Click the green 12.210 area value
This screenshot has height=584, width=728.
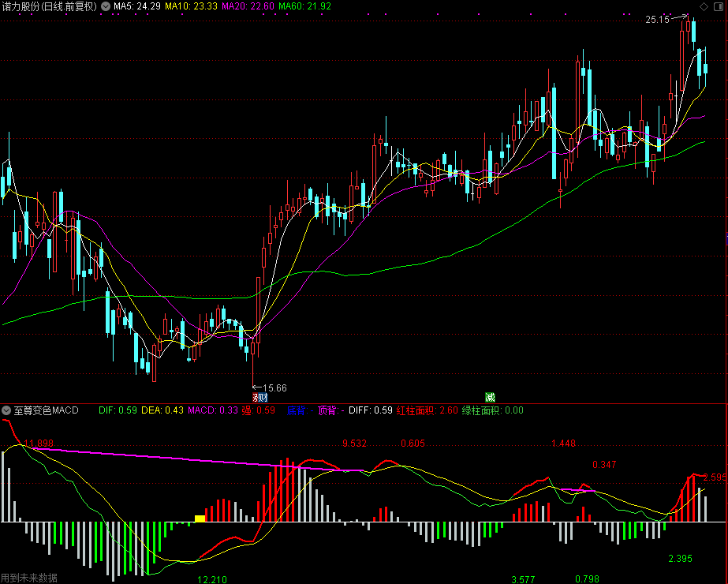[212, 579]
